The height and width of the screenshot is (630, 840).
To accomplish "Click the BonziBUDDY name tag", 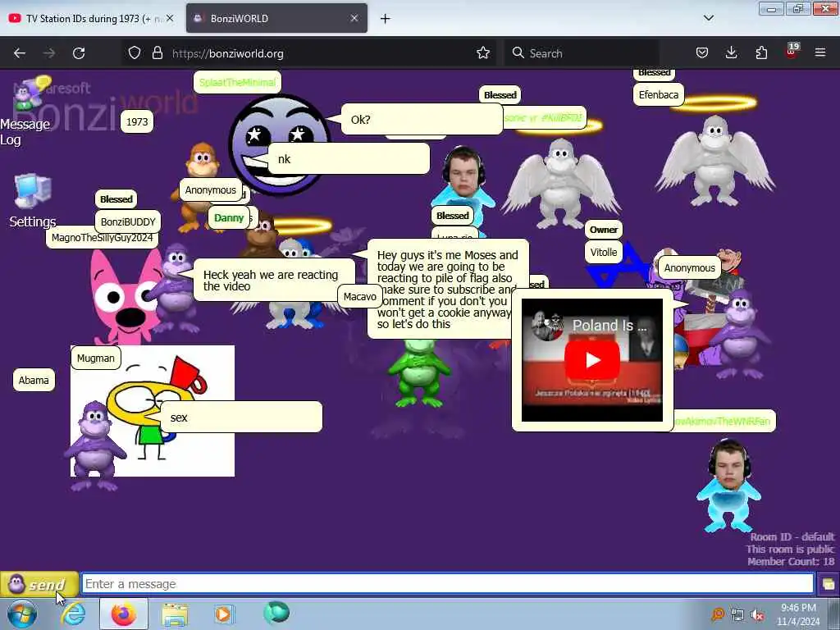I will point(127,221).
